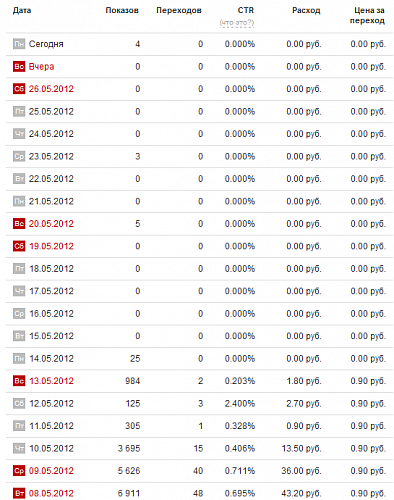Select the 6 911 impressions value
The height and width of the screenshot is (500, 394).
pos(129,493)
